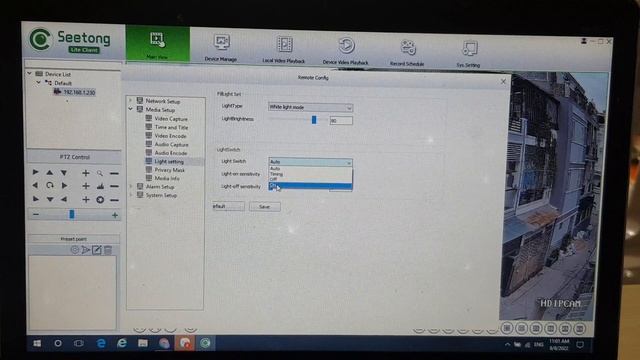Open Audio Encode settings
Viewport: 640px width, 360px height.
click(x=171, y=153)
